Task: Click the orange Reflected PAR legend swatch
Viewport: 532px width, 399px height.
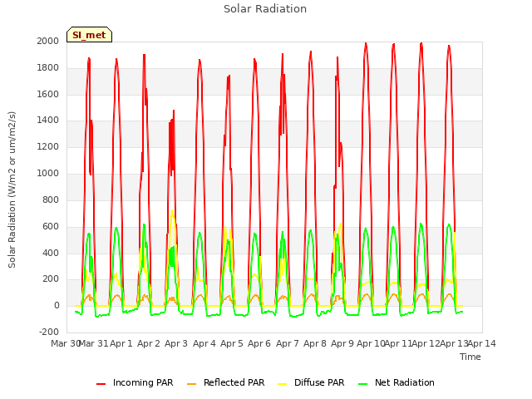Action: point(192,384)
